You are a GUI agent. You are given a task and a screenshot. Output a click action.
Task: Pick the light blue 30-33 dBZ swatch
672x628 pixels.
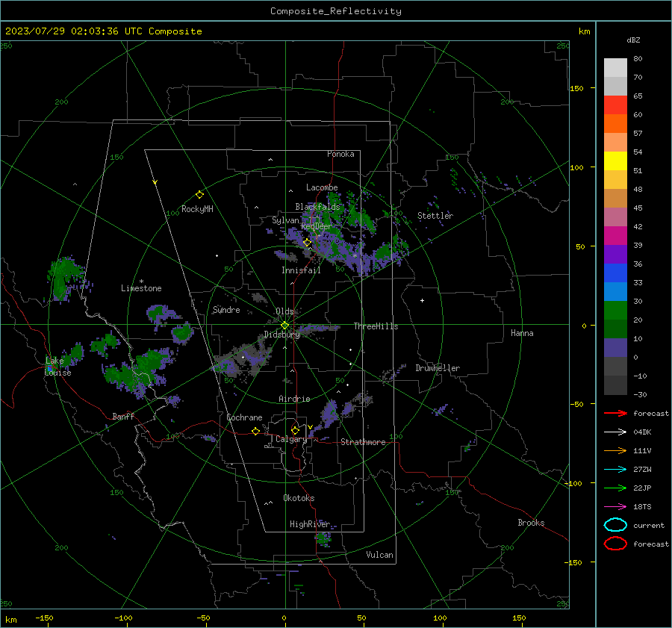615,291
